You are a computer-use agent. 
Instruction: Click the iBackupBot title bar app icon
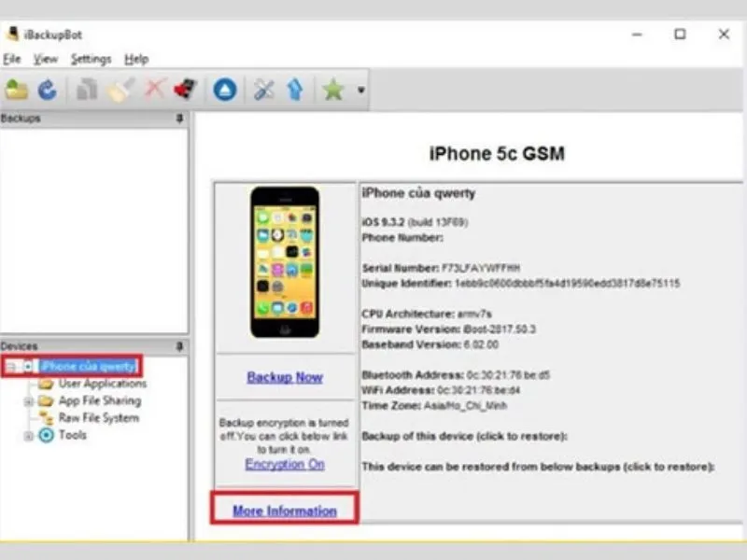pyautogui.click(x=13, y=35)
